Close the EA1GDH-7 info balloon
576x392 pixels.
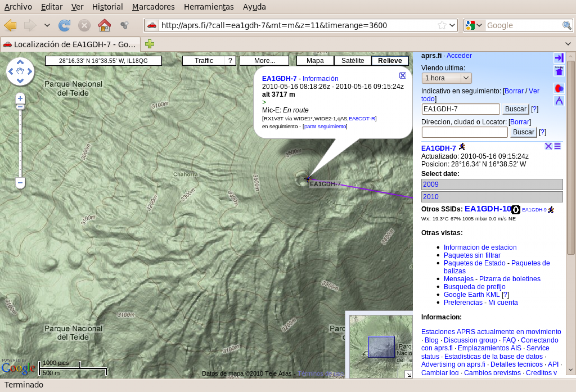pyautogui.click(x=403, y=75)
